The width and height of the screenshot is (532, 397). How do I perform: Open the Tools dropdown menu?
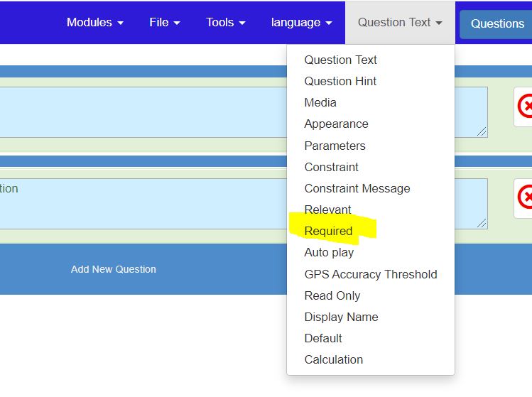click(225, 22)
